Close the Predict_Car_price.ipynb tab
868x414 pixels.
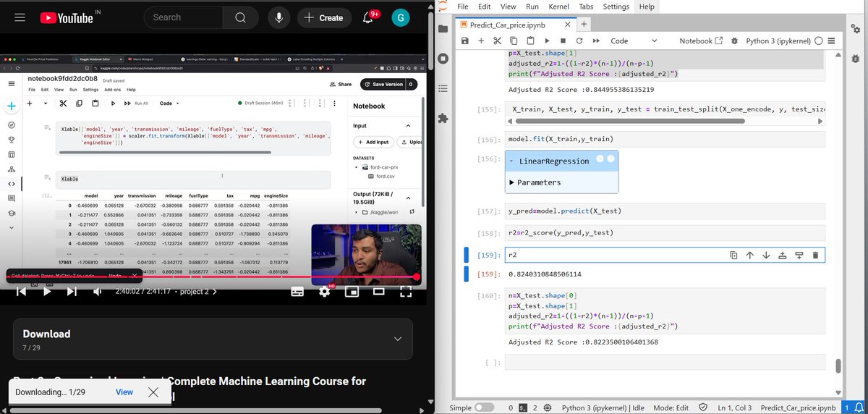568,25
